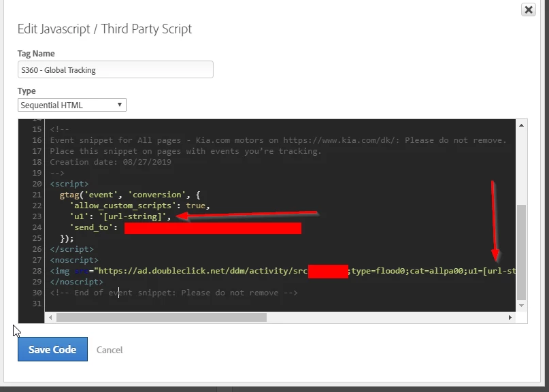The width and height of the screenshot is (549, 392).
Task: Click the End of event snippet comment
Action: click(173, 293)
